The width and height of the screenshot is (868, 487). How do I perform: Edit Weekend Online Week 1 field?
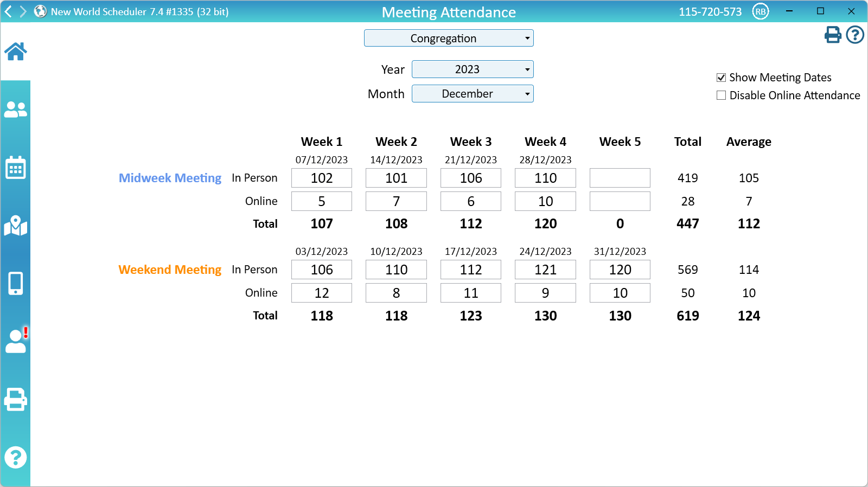click(x=322, y=293)
